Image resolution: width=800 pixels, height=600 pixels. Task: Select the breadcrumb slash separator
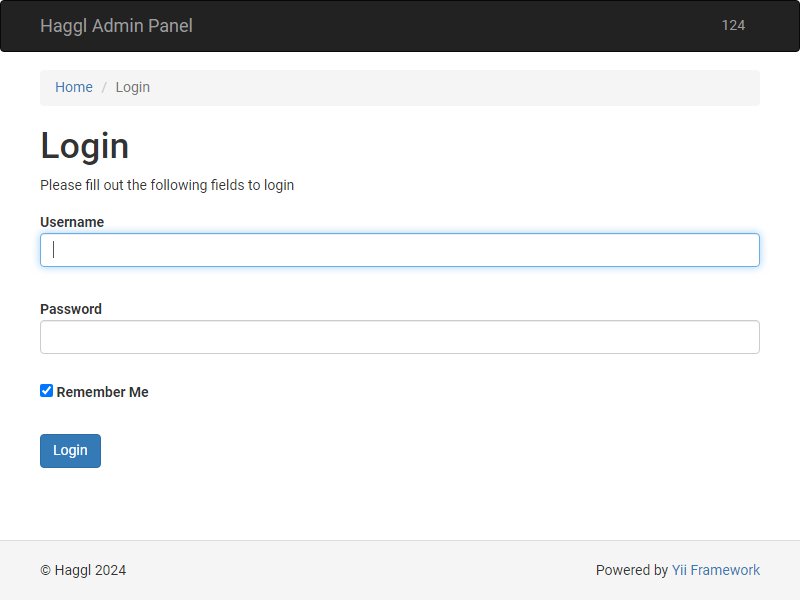coord(104,87)
